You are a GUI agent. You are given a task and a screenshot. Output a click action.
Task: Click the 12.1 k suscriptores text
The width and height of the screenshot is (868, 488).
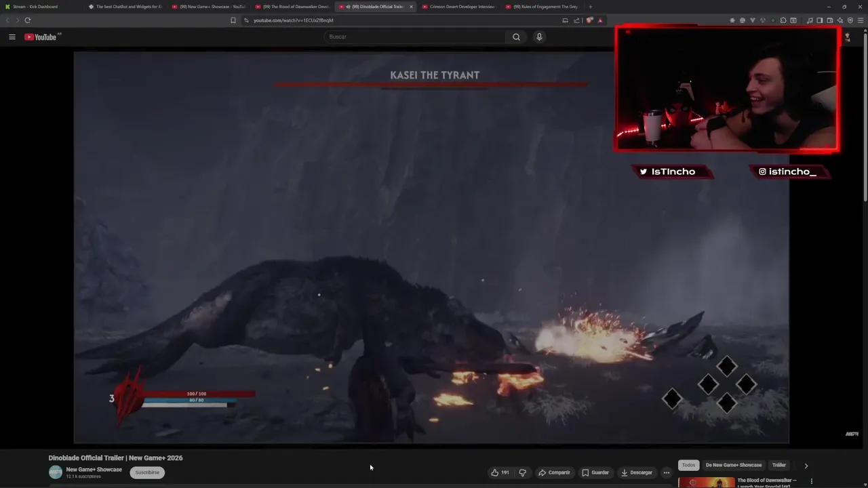[x=83, y=476]
